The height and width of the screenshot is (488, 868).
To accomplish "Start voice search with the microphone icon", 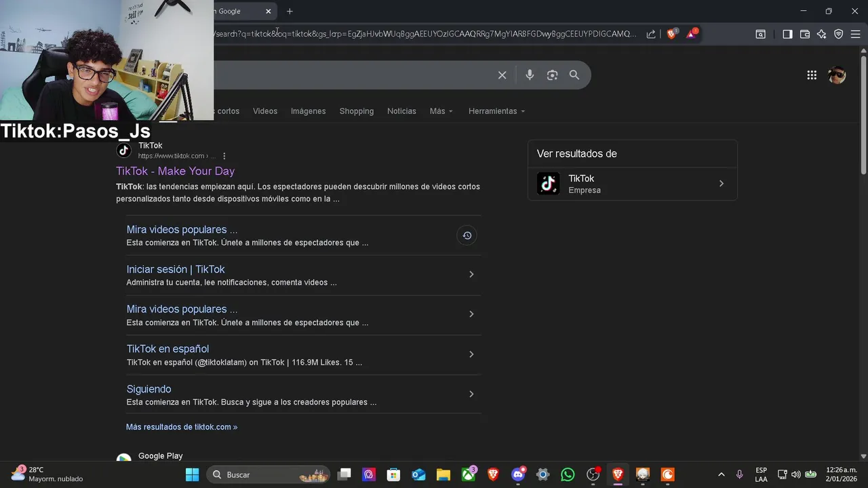I will 530,75.
